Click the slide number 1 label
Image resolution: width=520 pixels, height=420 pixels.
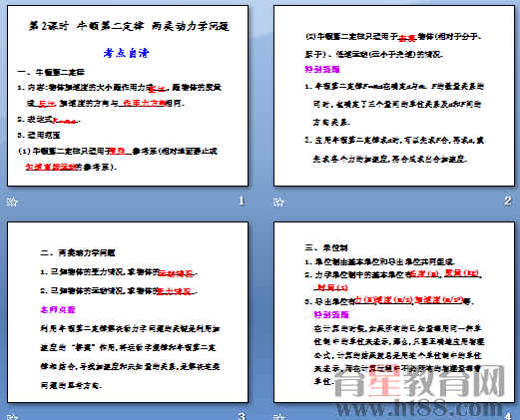[243, 201]
